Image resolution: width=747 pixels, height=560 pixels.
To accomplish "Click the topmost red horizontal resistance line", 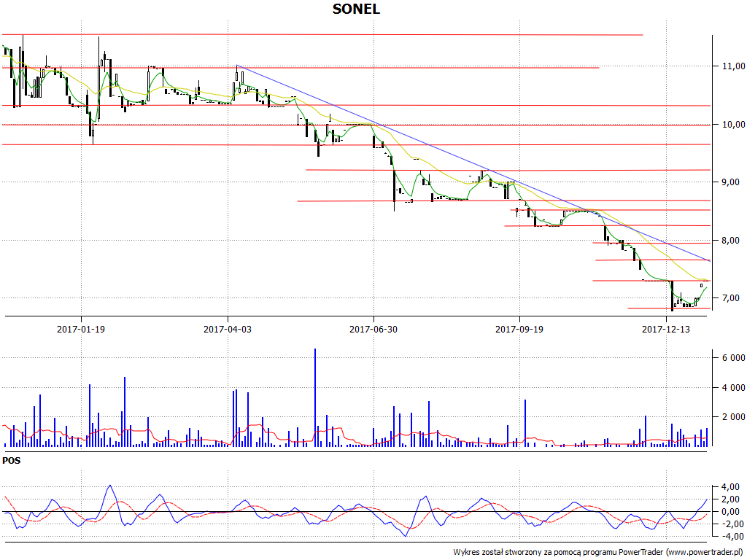I will pyautogui.click(x=322, y=35).
